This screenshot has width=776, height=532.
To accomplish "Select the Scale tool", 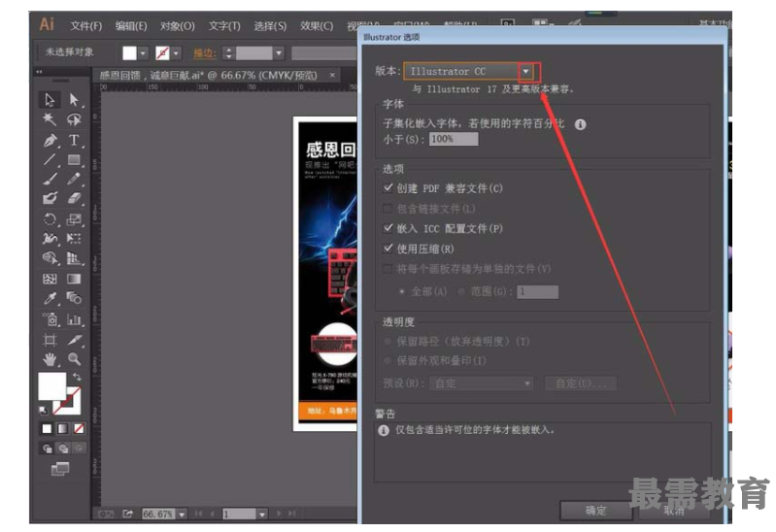I will [x=74, y=219].
